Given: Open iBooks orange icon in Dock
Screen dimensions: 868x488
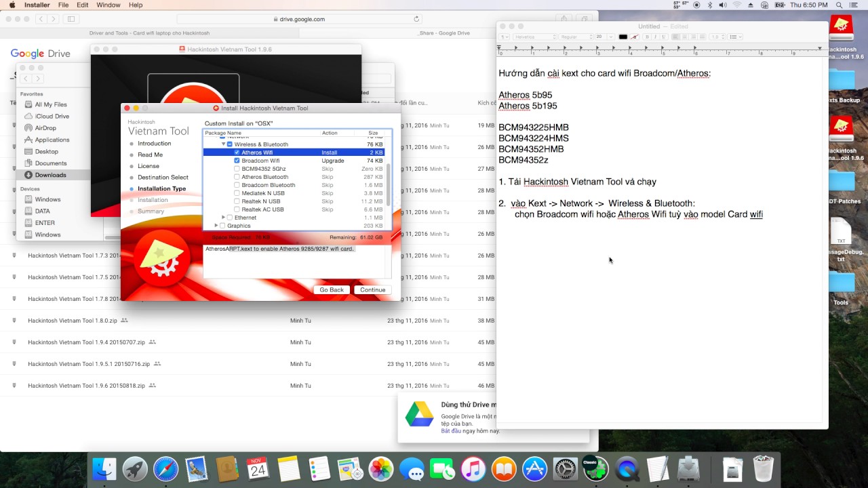Looking at the screenshot, I should click(504, 469).
